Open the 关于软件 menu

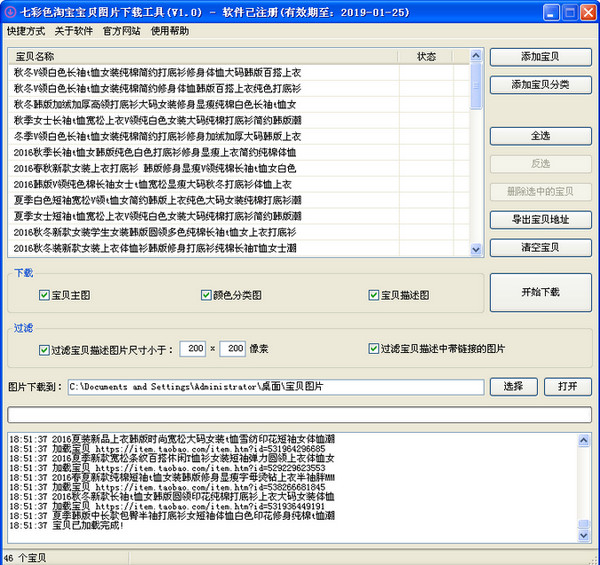click(73, 31)
